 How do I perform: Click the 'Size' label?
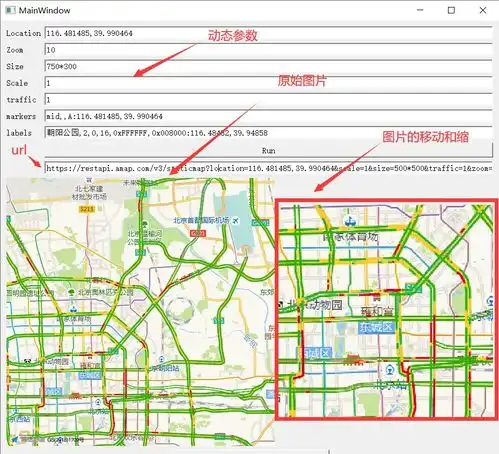coord(15,66)
